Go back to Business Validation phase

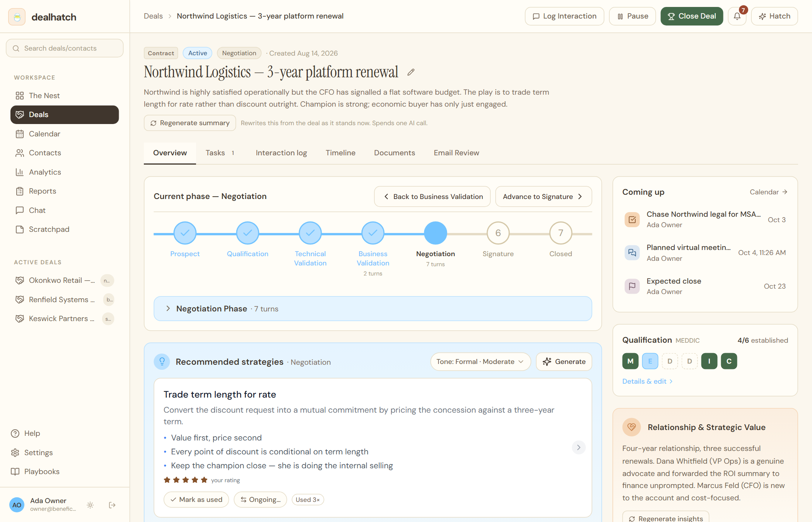pos(432,197)
